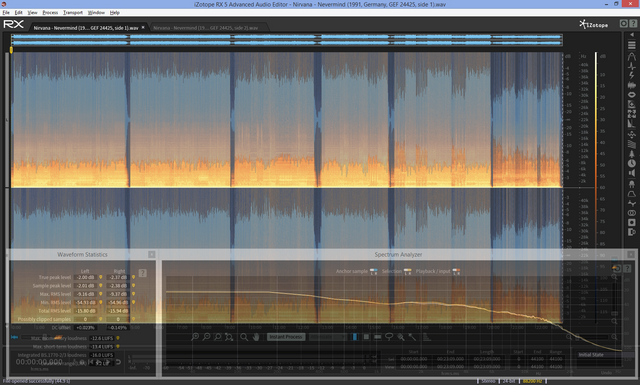
Task: Click the Sel Start time field
Action: coord(413,359)
